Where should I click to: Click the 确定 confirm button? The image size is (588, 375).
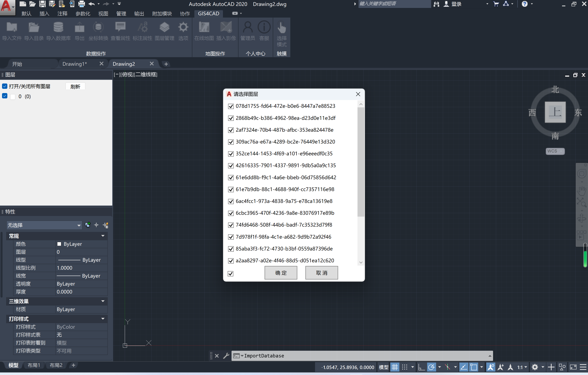(x=281, y=273)
